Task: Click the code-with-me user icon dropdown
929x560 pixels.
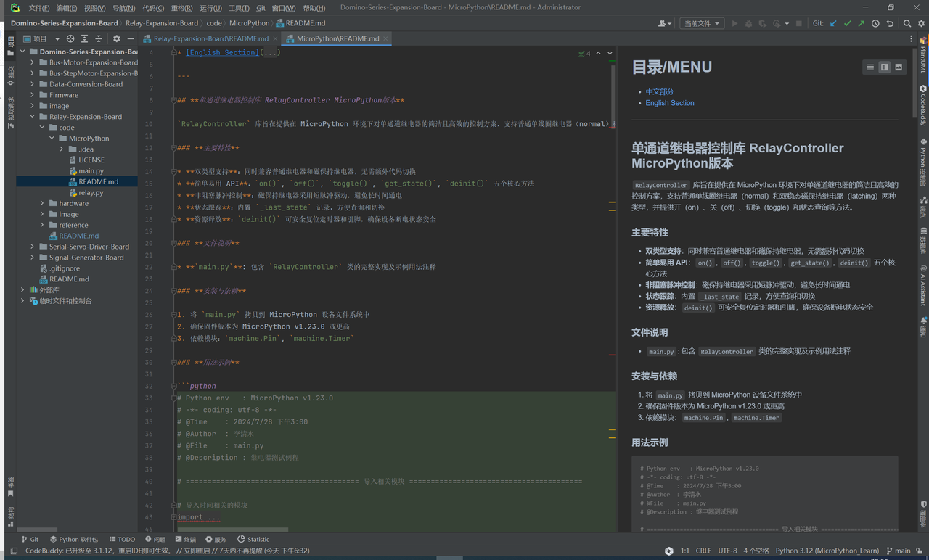Action: [x=665, y=23]
